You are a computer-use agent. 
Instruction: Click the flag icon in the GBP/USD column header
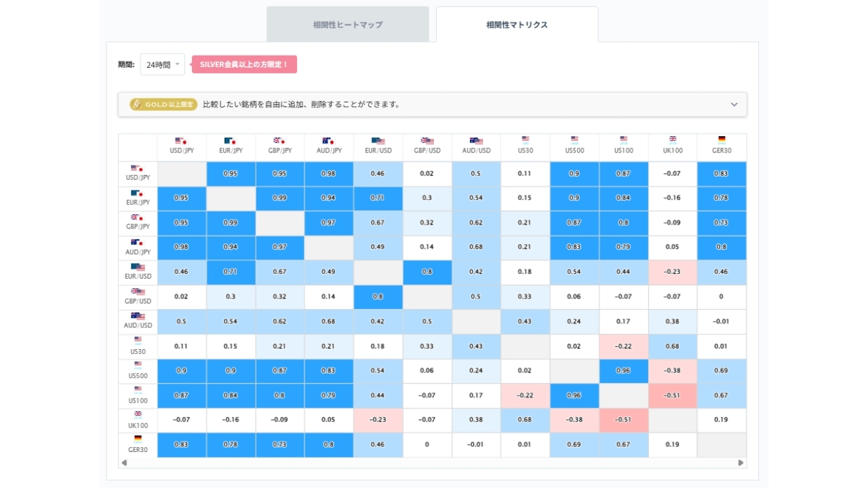pos(427,141)
